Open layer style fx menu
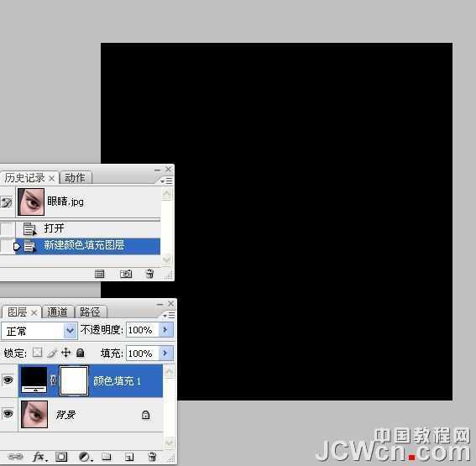The height and width of the screenshot is (466, 476). pos(39,456)
